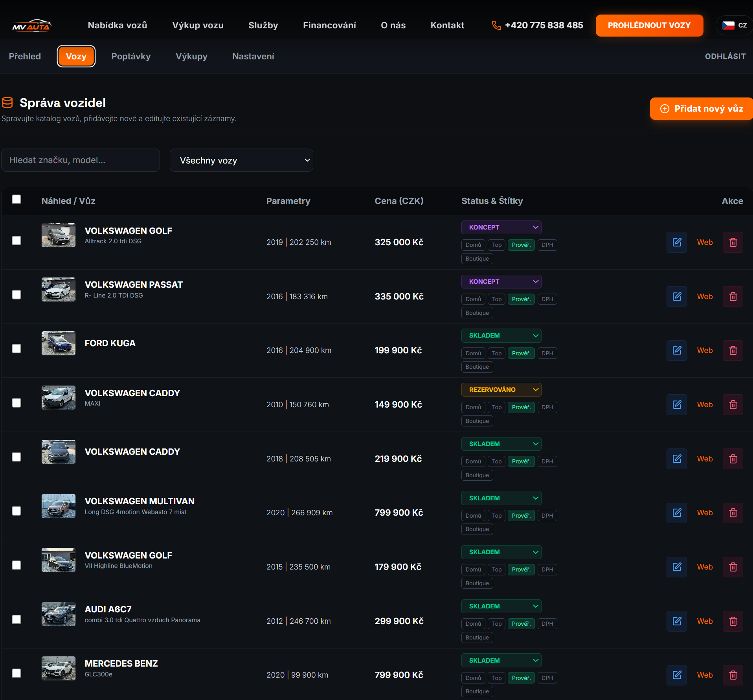Delete the Mercedes Benz GLC300e vehicle

(x=733, y=675)
